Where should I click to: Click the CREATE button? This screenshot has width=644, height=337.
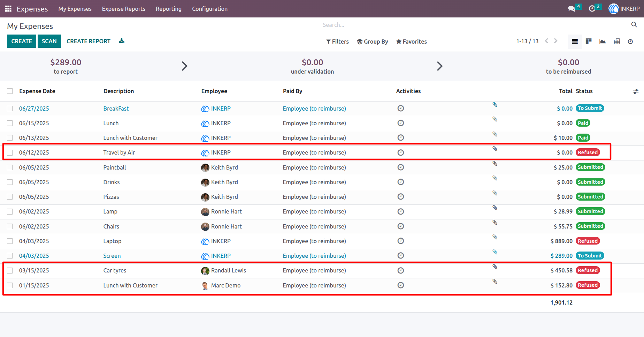coord(22,41)
